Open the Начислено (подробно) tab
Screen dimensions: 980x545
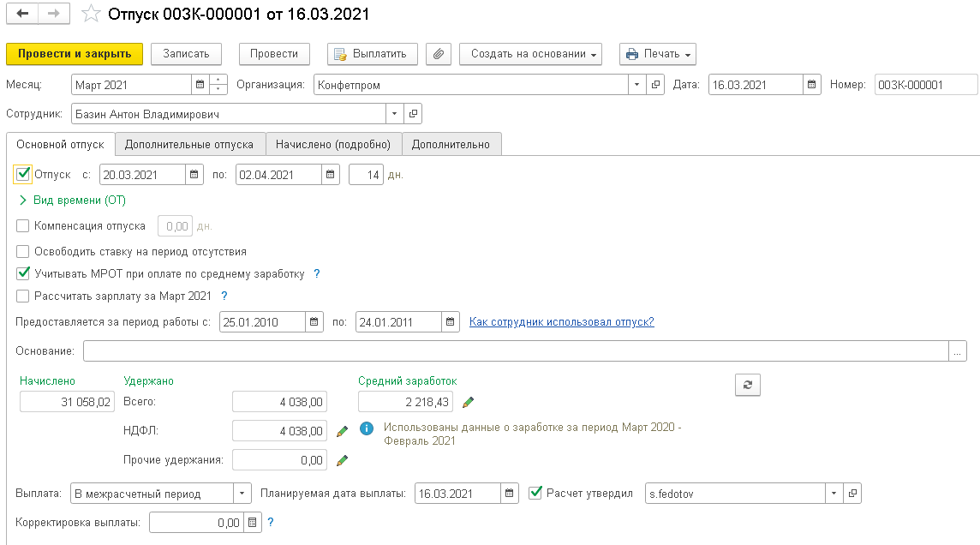coord(332,145)
